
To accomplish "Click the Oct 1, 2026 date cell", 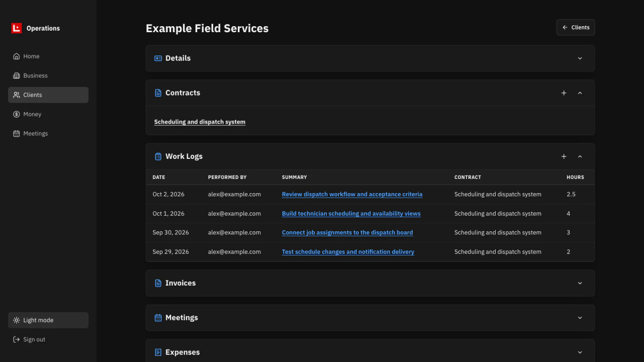I will pyautogui.click(x=169, y=214).
